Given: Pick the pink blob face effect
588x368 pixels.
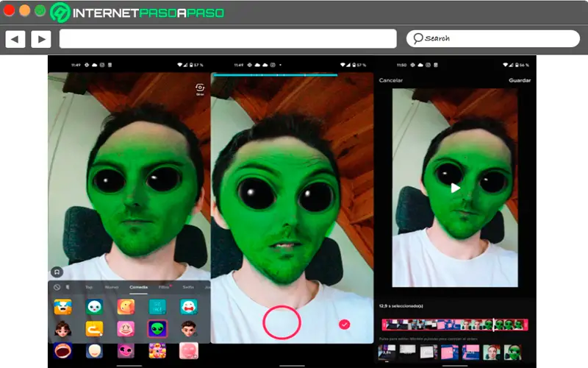Looking at the screenshot, I should click(189, 351).
